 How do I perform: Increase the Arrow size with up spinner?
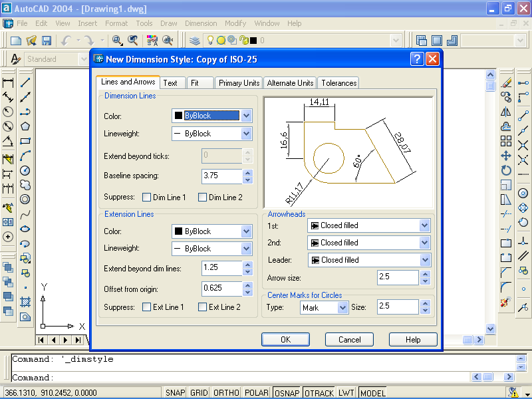[x=425, y=274]
